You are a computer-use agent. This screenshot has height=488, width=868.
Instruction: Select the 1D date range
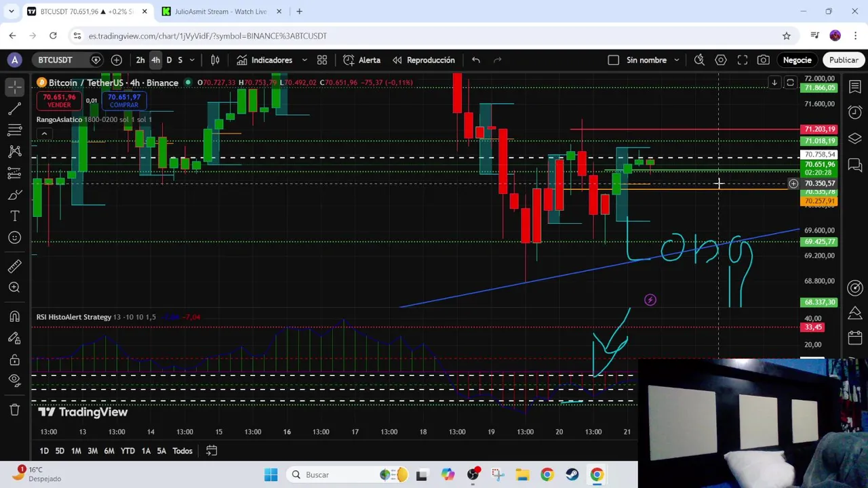[x=44, y=451]
